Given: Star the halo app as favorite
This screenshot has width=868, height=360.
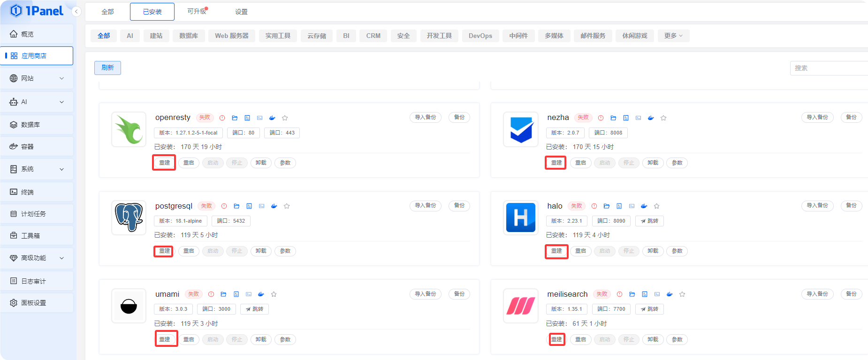Looking at the screenshot, I should [656, 206].
